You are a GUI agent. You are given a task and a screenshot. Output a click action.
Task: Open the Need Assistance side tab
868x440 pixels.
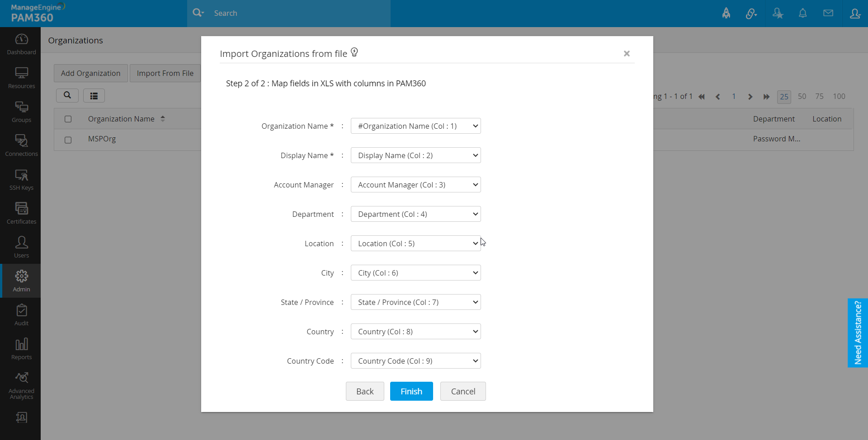point(858,332)
